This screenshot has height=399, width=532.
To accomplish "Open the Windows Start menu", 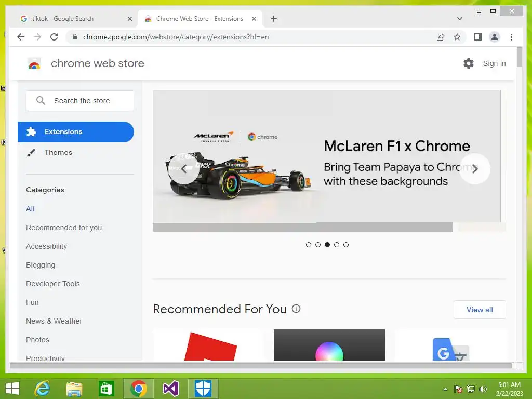I will [x=12, y=389].
